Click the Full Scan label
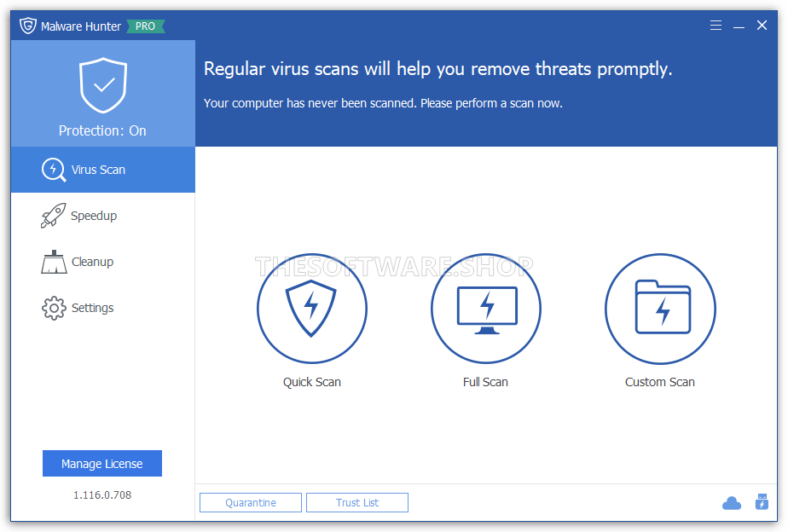788x532 pixels. point(485,382)
